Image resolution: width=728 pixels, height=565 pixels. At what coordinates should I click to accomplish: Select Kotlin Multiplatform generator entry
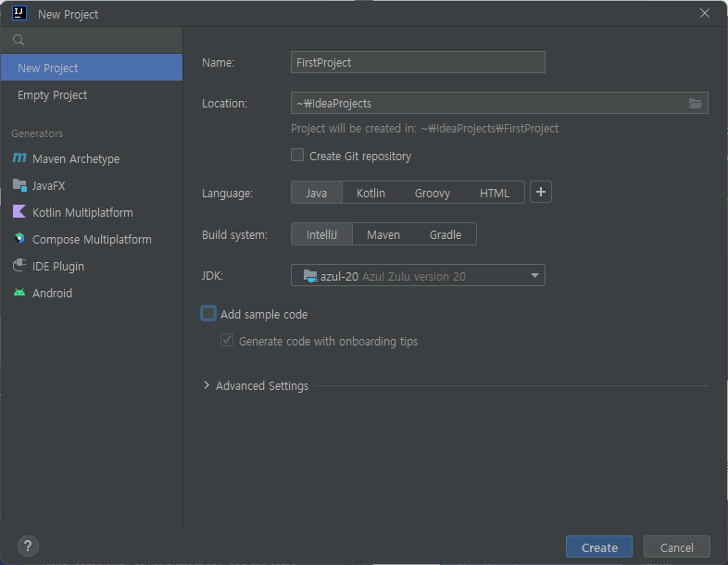(92, 213)
